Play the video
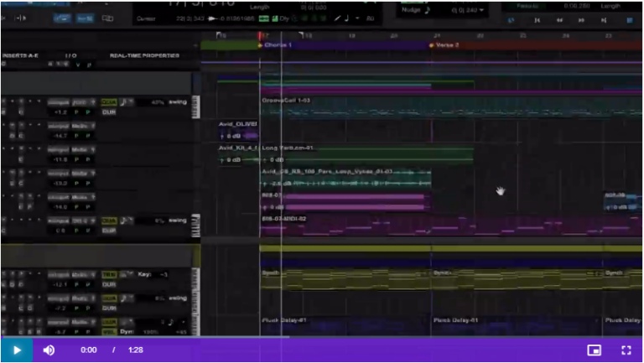Viewport: 644px width, 363px height. [x=16, y=350]
